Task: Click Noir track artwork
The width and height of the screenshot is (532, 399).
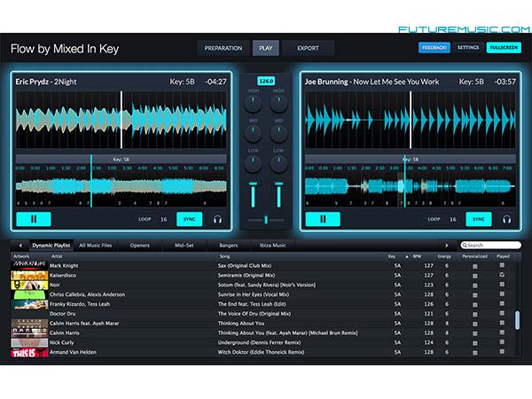Action: pyautogui.click(x=29, y=285)
